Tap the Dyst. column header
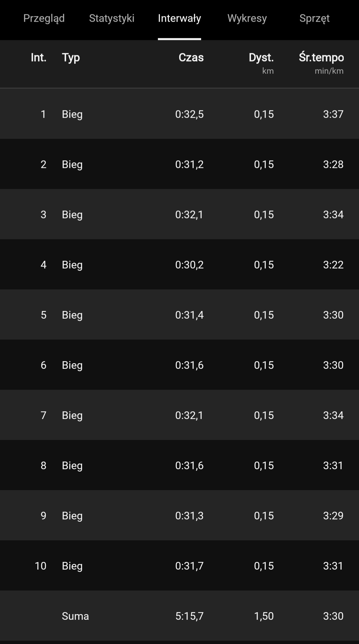 (261, 57)
